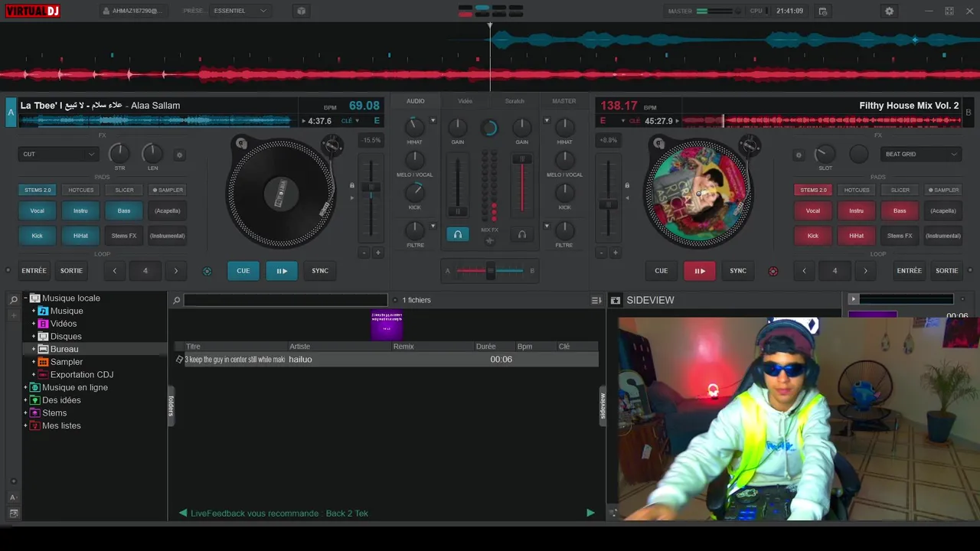Open the settings gear in top bar
The height and width of the screenshot is (551, 980).
point(889,11)
